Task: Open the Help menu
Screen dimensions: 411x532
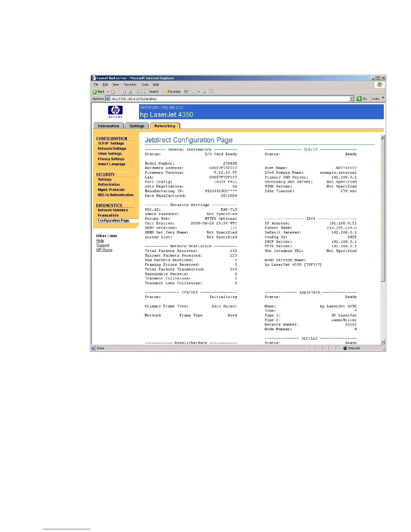Action: 156,85
